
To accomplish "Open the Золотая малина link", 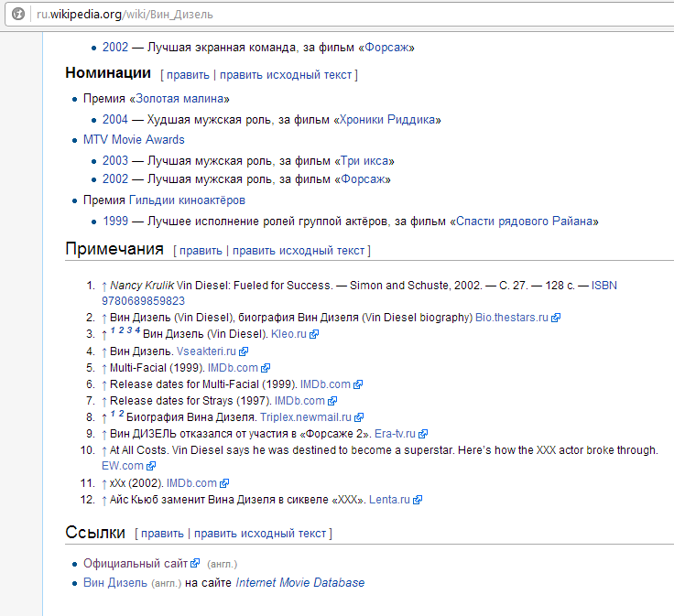I will (179, 98).
